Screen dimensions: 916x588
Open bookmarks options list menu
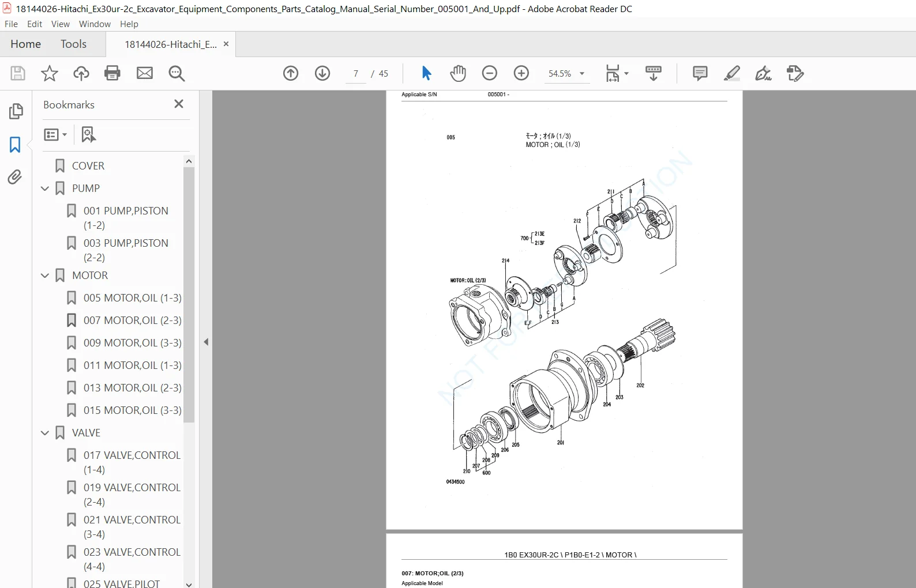coord(55,134)
